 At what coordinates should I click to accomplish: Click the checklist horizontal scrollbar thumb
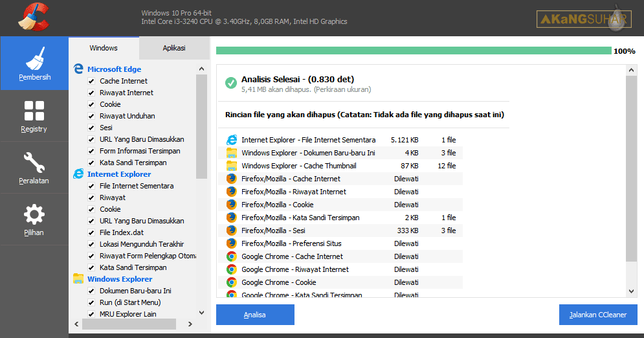(x=129, y=324)
